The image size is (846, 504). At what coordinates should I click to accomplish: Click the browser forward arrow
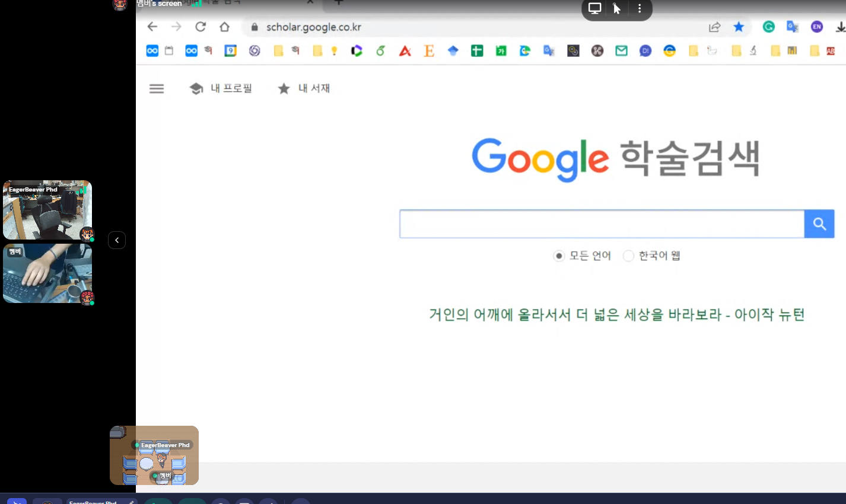[176, 27]
